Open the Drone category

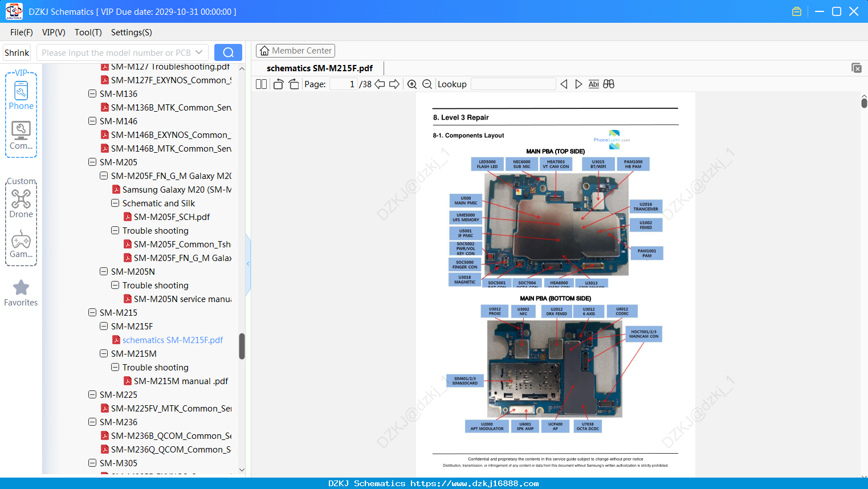click(x=21, y=203)
